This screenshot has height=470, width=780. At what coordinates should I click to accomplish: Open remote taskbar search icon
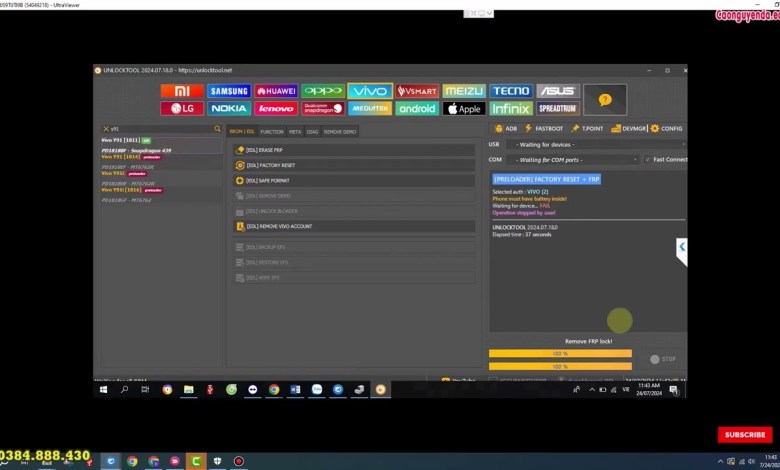(x=124, y=389)
